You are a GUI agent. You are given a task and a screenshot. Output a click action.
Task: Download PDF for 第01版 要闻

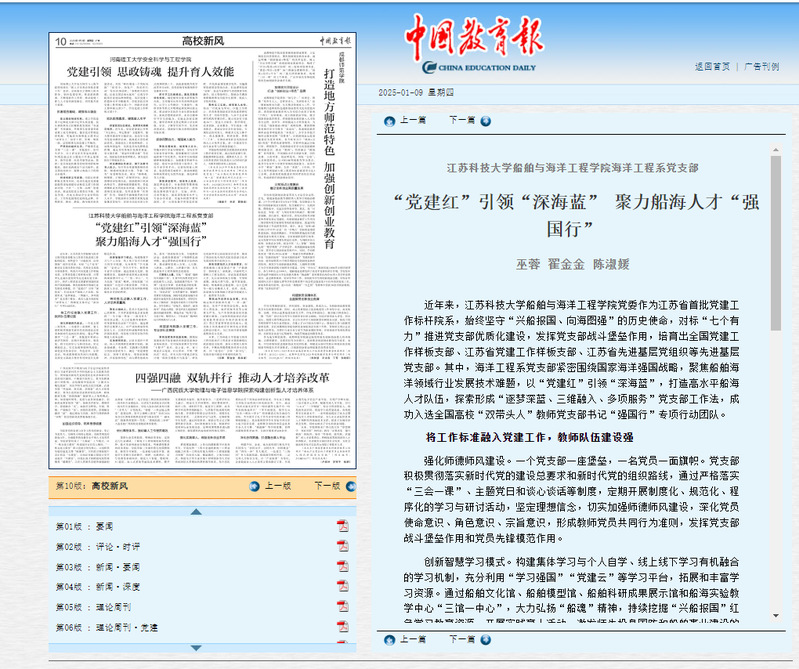point(342,525)
